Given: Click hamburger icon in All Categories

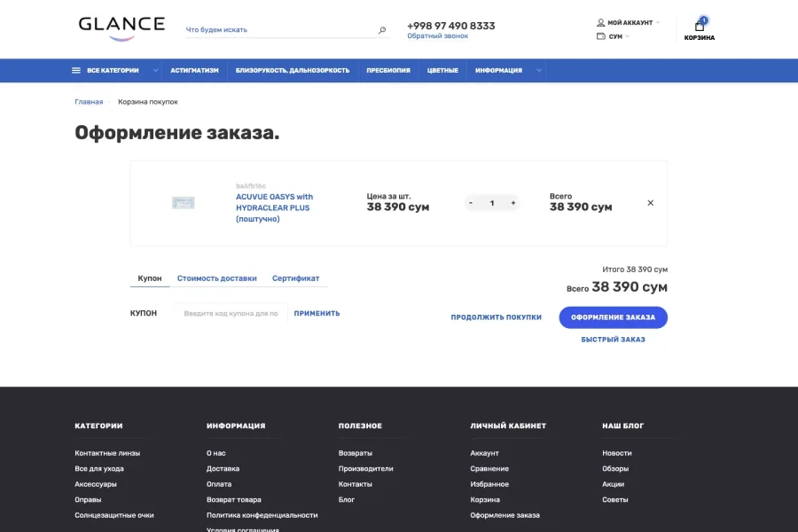Looking at the screenshot, I should coord(76,70).
